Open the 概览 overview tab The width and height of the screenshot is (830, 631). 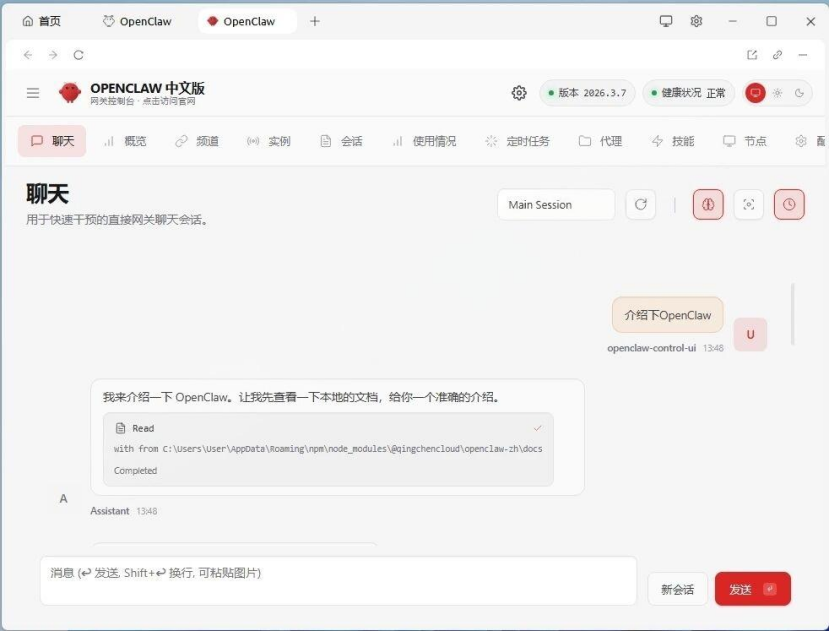coord(125,141)
